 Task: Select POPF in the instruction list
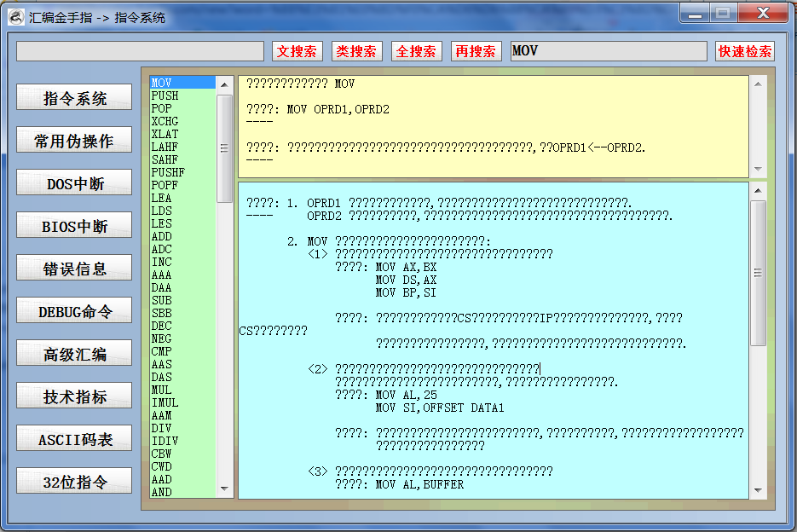(182, 185)
